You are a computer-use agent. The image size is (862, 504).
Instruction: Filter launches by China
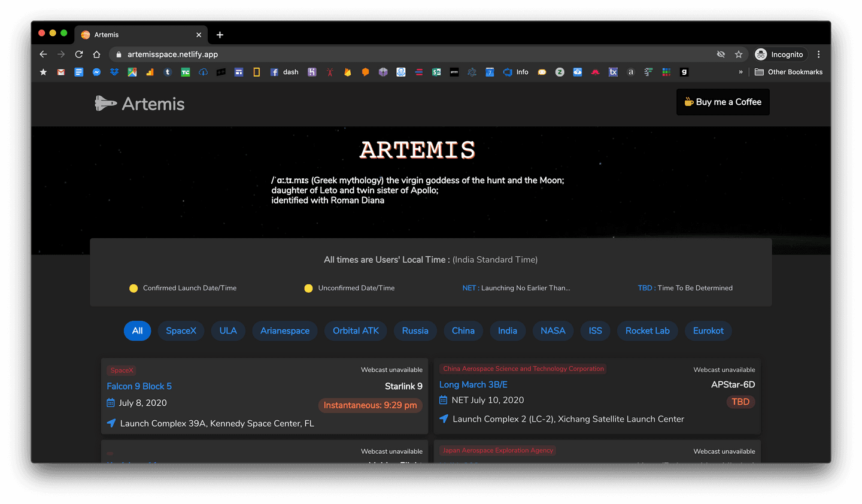(x=463, y=331)
